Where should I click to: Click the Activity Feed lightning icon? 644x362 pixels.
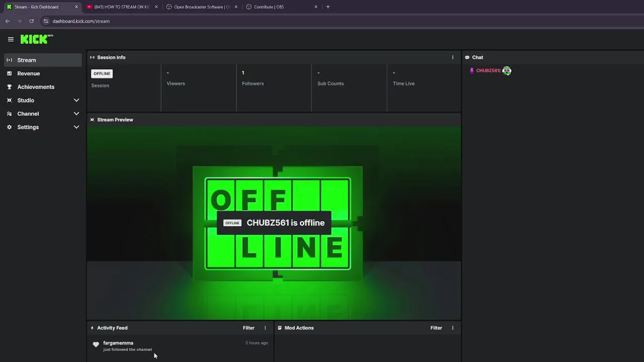coord(92,328)
